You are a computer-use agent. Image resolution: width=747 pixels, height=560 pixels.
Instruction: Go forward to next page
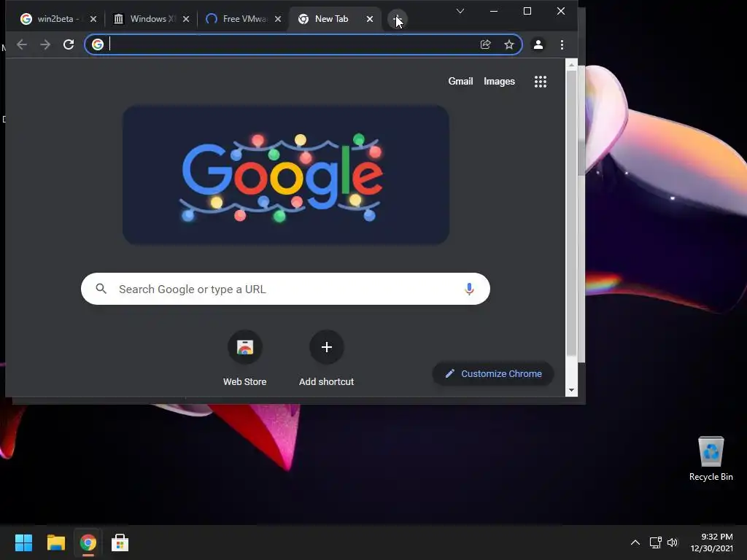(45, 44)
